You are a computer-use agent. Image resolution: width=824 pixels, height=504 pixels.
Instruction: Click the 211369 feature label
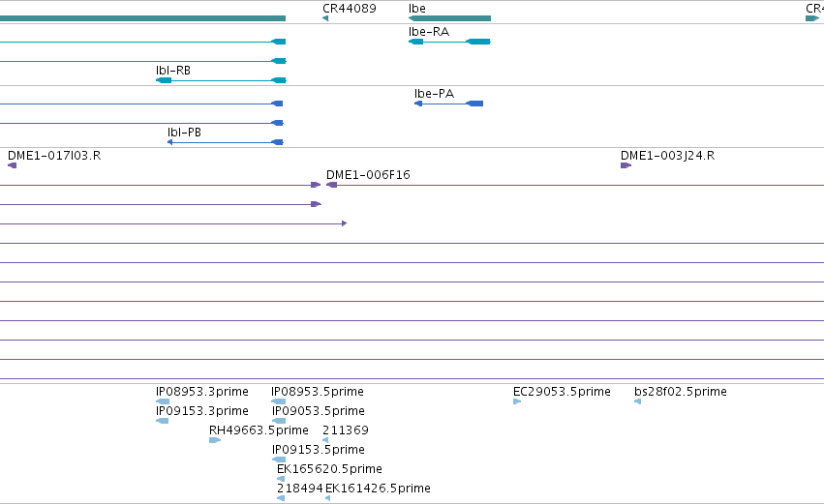pos(346,430)
